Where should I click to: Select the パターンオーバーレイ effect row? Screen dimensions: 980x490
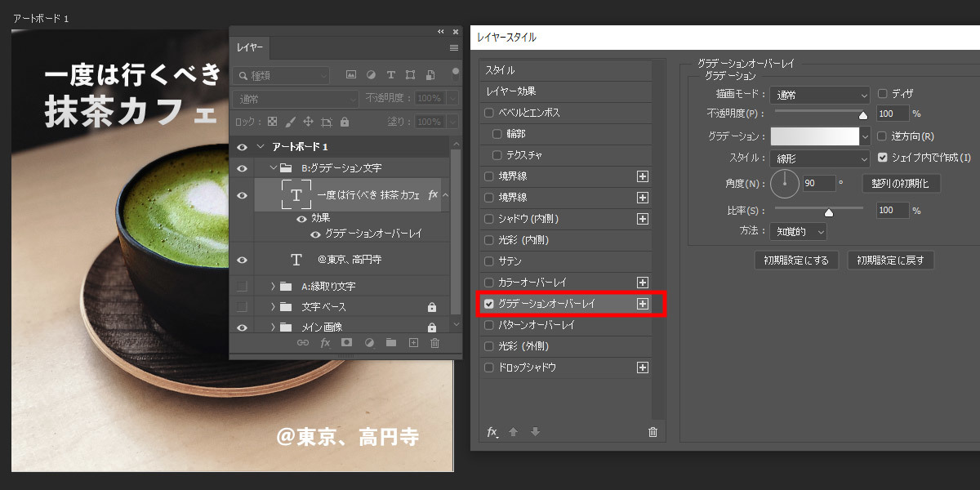pyautogui.click(x=566, y=325)
